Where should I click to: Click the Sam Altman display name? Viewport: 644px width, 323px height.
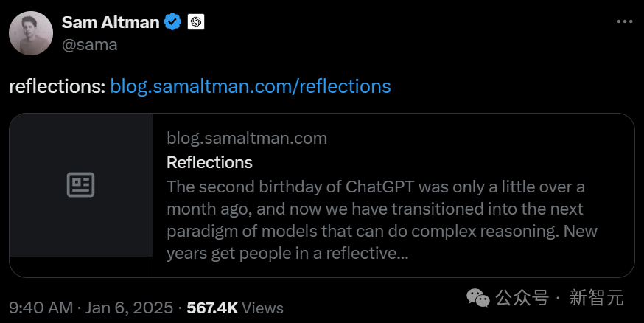110,22
